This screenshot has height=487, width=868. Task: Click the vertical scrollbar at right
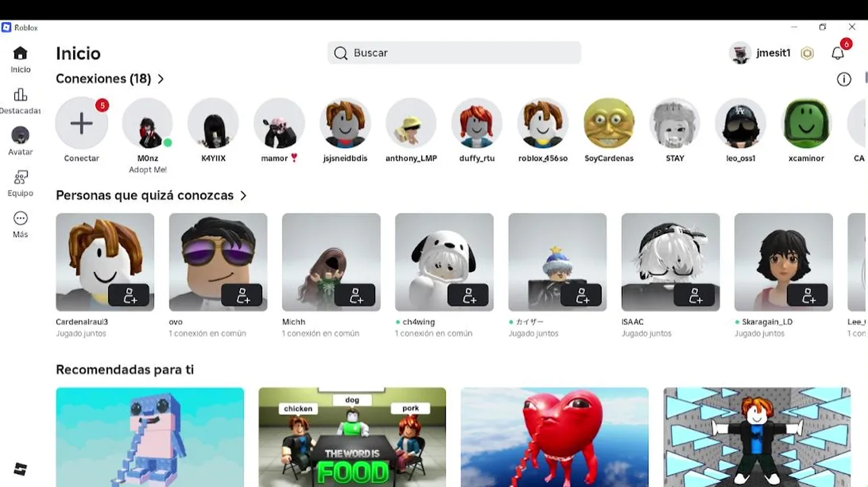(x=865, y=77)
